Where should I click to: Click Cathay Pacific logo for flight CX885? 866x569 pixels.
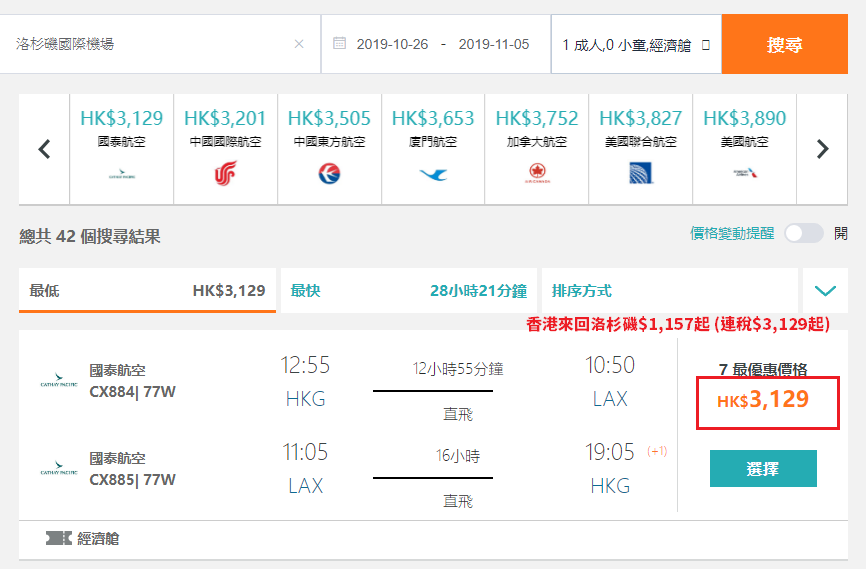point(59,468)
